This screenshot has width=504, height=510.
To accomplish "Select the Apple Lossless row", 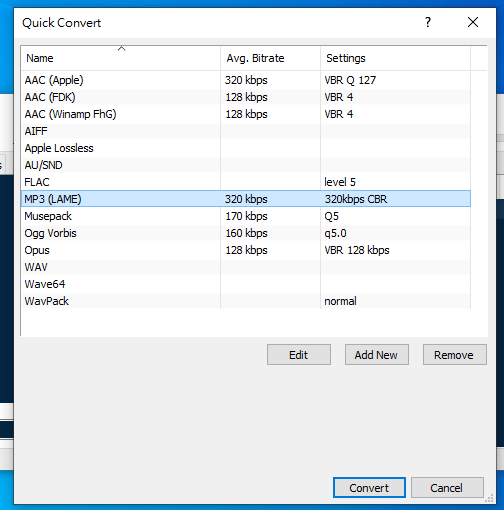I will coord(246,148).
